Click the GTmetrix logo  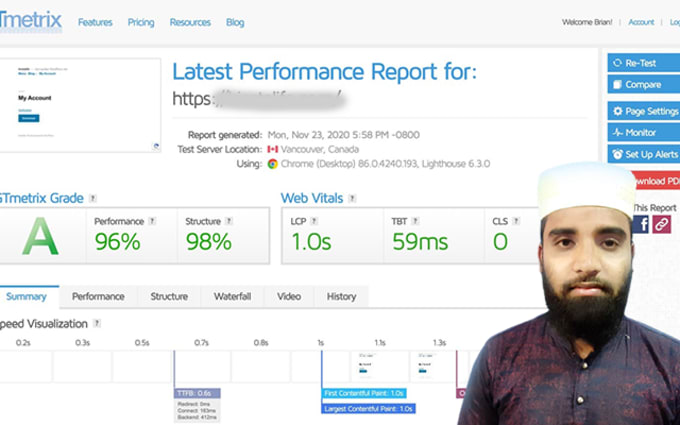(30, 21)
